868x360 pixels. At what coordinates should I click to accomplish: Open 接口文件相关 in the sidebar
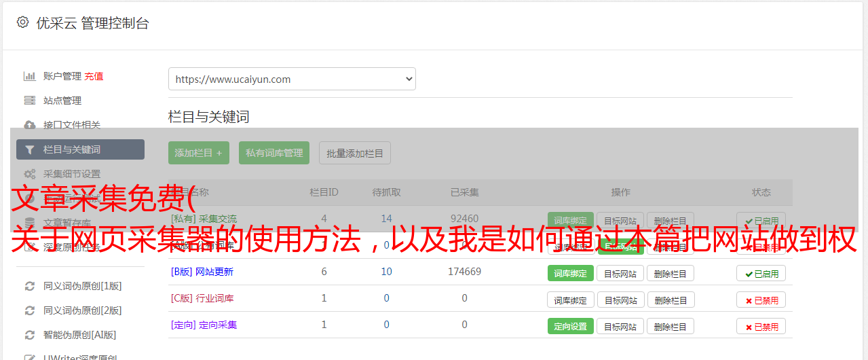[x=72, y=125]
